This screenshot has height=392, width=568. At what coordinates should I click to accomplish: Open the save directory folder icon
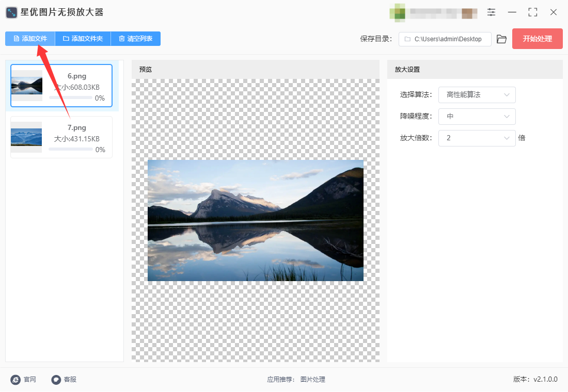click(501, 39)
